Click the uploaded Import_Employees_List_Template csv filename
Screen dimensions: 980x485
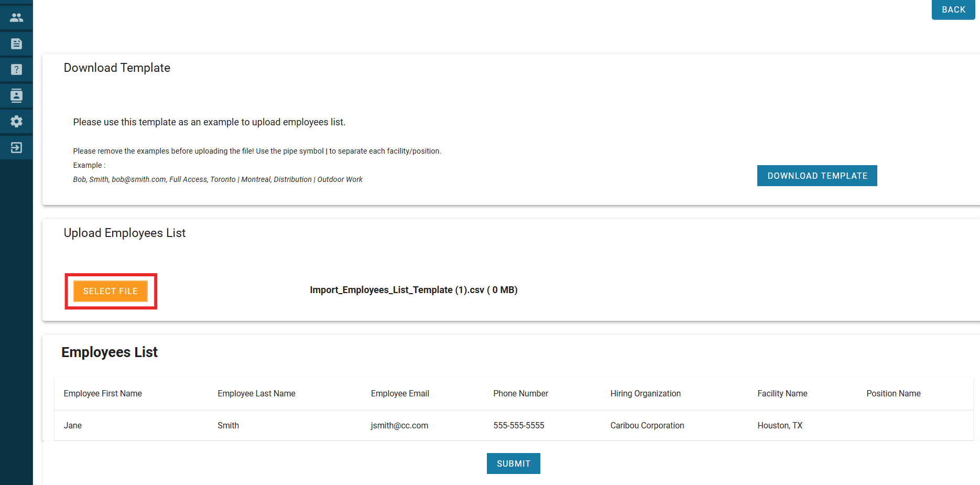pyautogui.click(x=413, y=290)
